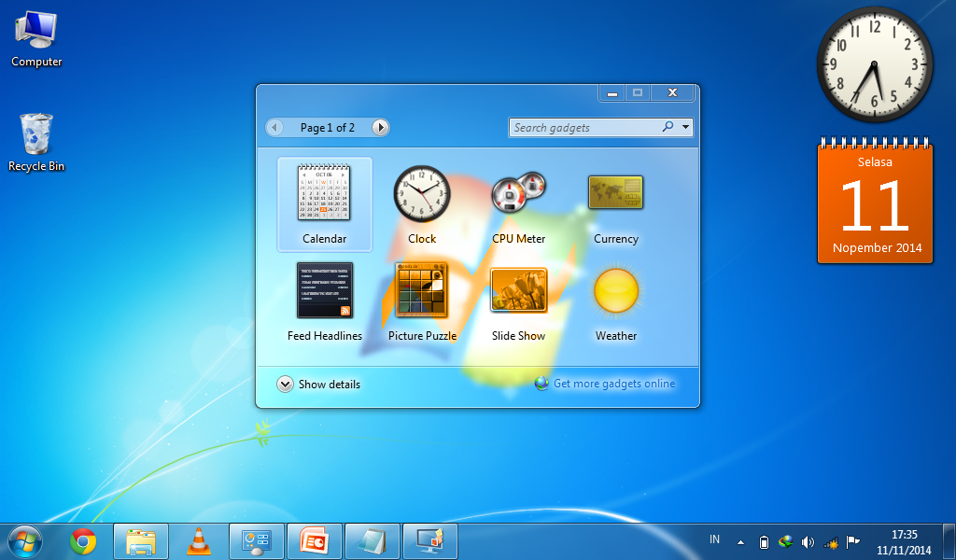Image resolution: width=956 pixels, height=560 pixels.
Task: Select the Calendar gadget
Action: click(x=324, y=204)
